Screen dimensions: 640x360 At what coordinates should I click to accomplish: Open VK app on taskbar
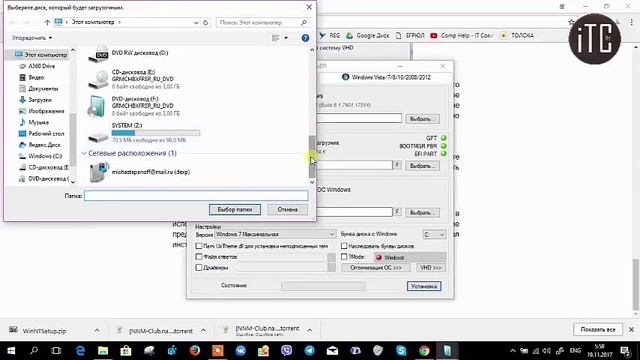pos(240,351)
